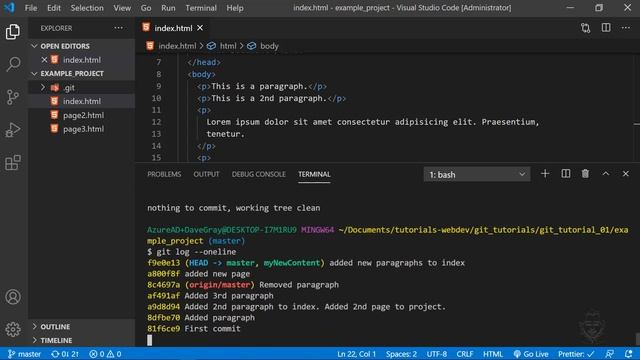Click the terminal scrollbar thumb
This screenshot has width=640, height=360.
click(638, 339)
